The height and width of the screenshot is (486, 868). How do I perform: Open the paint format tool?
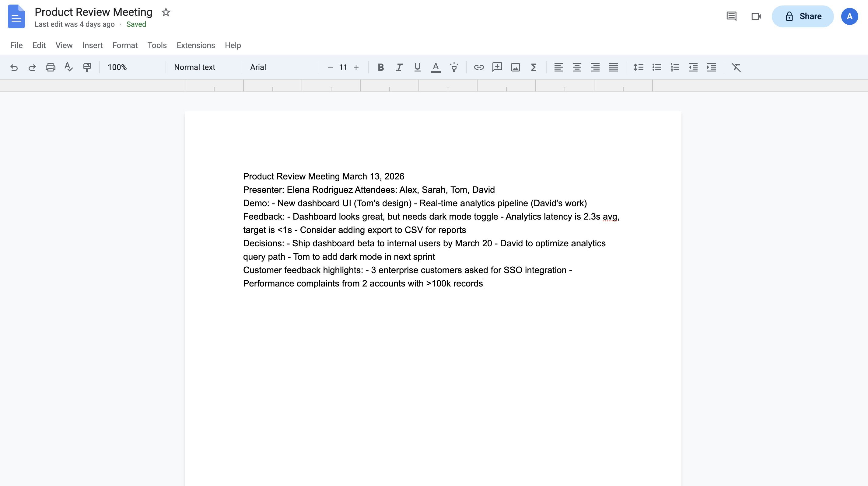[x=87, y=67]
